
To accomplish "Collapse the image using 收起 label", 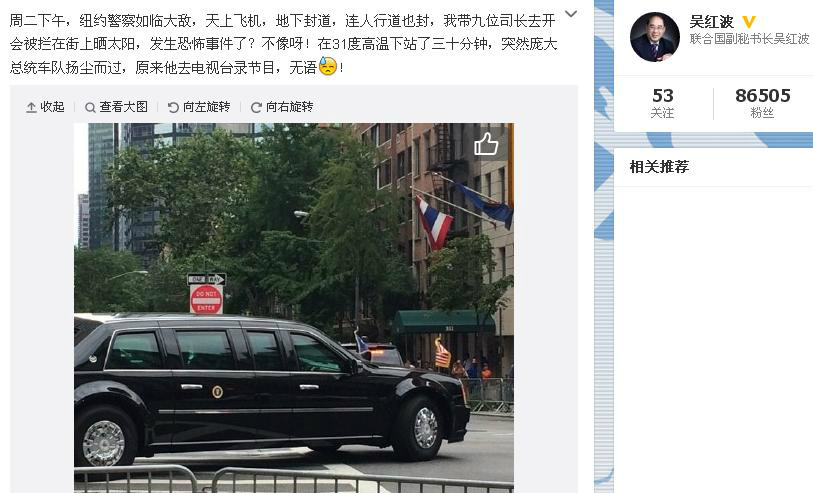I will click(x=52, y=107).
